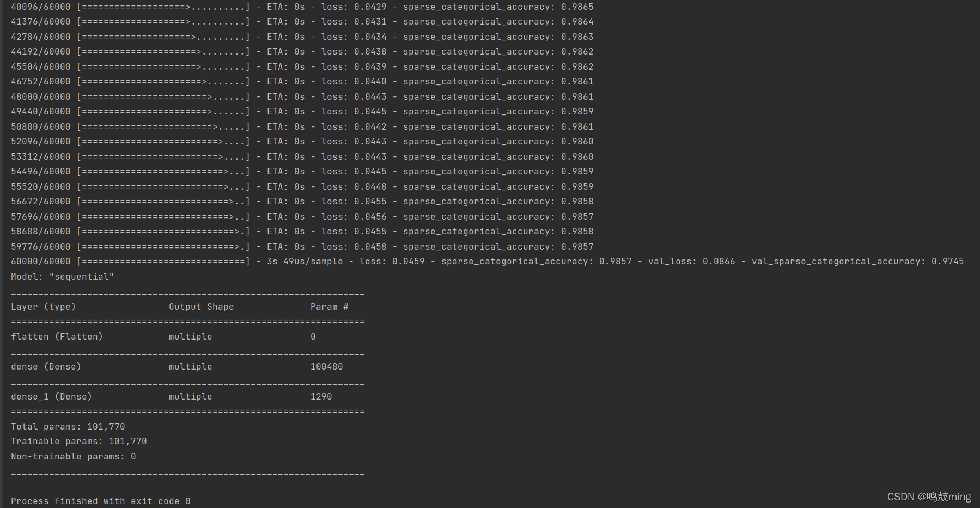Click val_sparse_categorical_accuracy value 0.9745

948,262
